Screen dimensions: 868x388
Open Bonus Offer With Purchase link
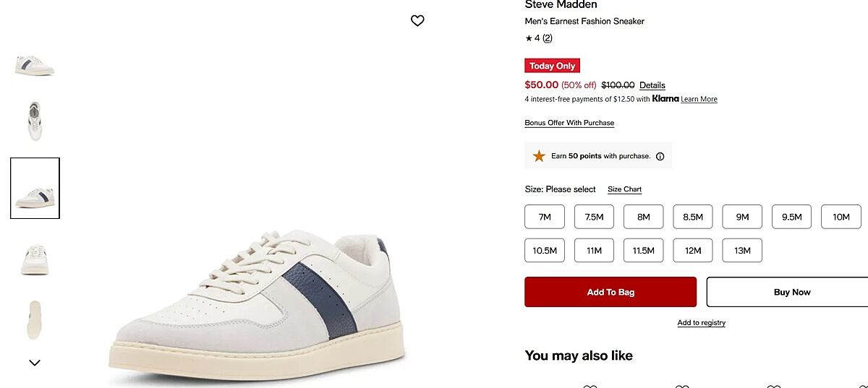[569, 123]
